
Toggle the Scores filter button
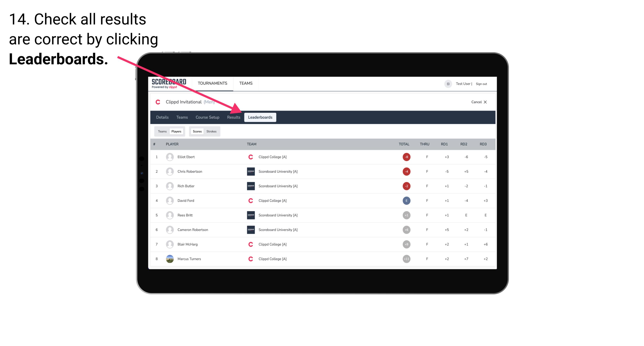tap(197, 131)
